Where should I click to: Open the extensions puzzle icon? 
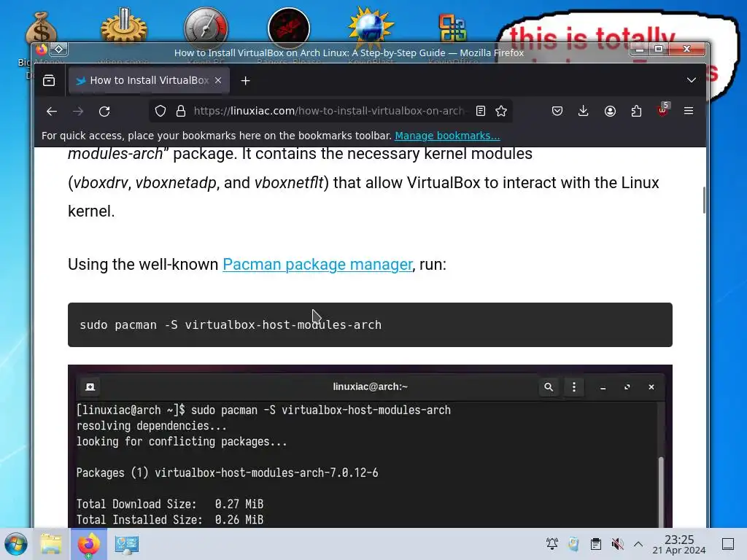coord(636,111)
